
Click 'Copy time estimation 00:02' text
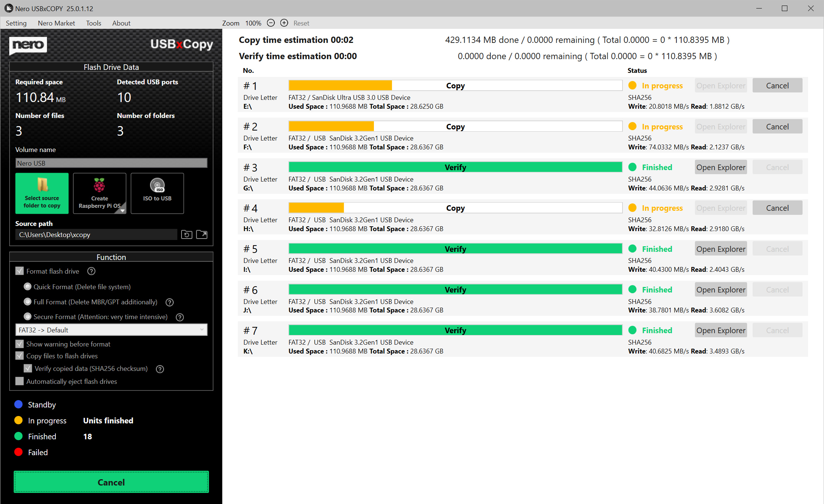click(296, 40)
